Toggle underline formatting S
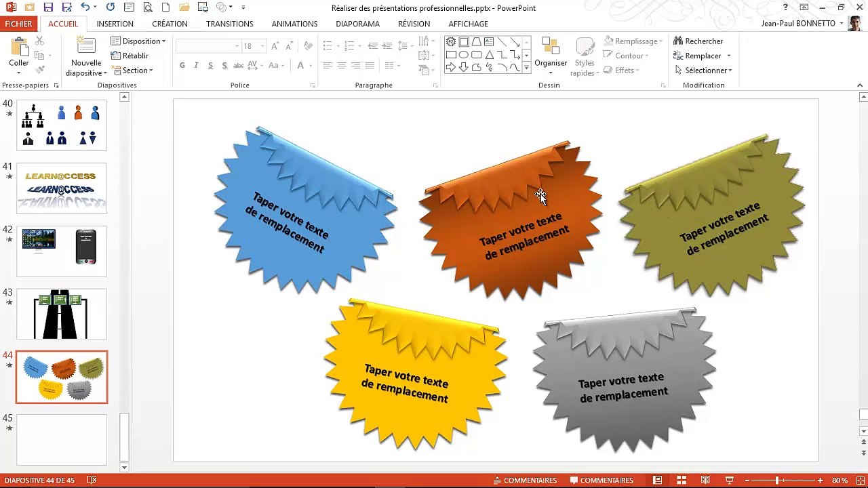Image resolution: width=868 pixels, height=488 pixels. coord(210,65)
